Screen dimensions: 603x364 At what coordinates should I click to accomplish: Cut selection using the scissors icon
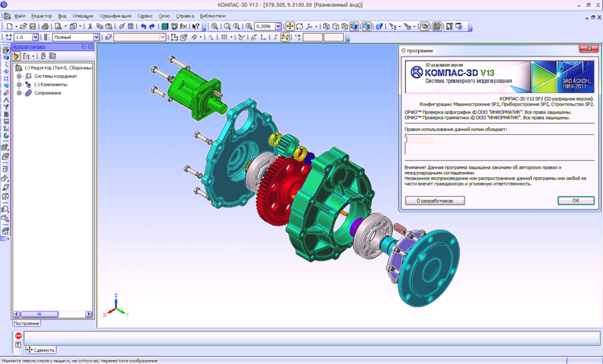tap(90, 26)
